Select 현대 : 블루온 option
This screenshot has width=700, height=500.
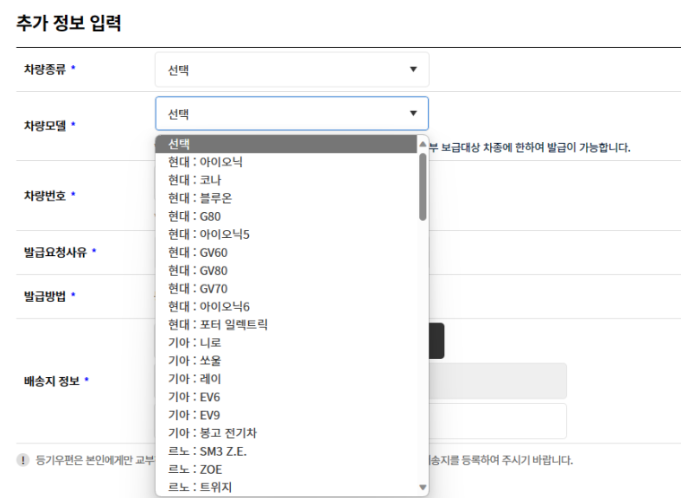click(x=286, y=198)
